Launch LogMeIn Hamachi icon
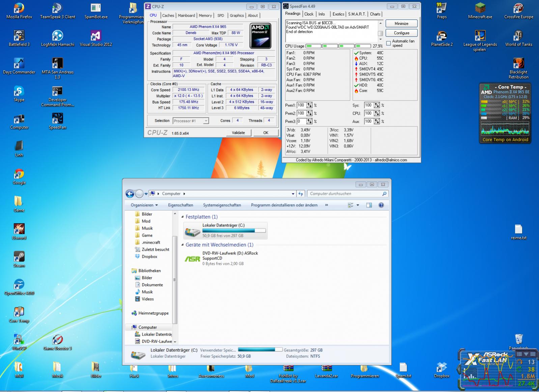Screen dimensions: 539x392 [x=58, y=38]
